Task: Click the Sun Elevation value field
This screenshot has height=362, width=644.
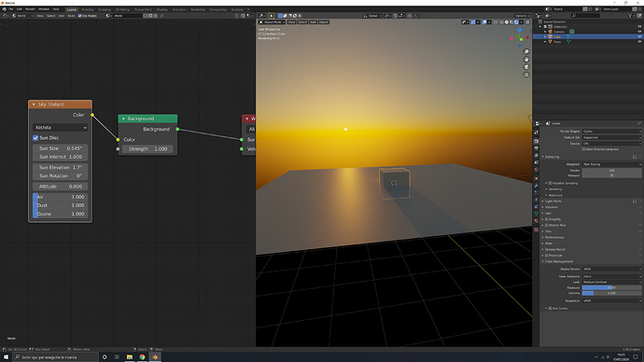Action: 61,167
